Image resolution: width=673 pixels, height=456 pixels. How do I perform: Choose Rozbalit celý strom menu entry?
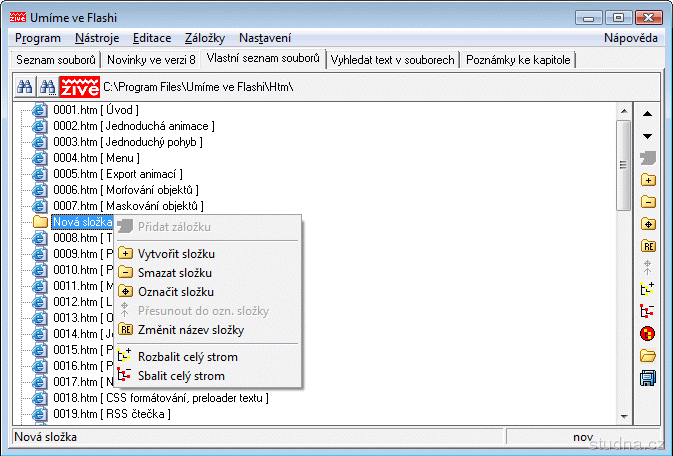[x=208, y=357]
